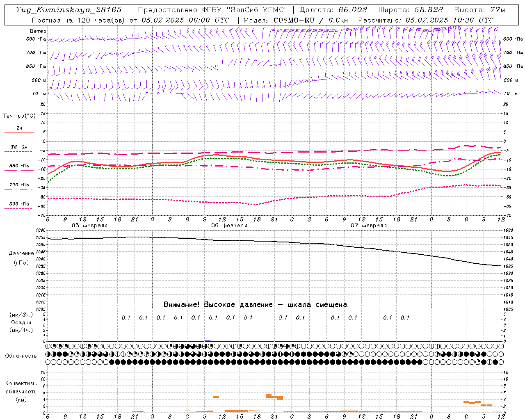Click the station title Yug_Kuminskaya_28165
This screenshot has width=525, height=420.
pyautogui.click(x=68, y=10)
